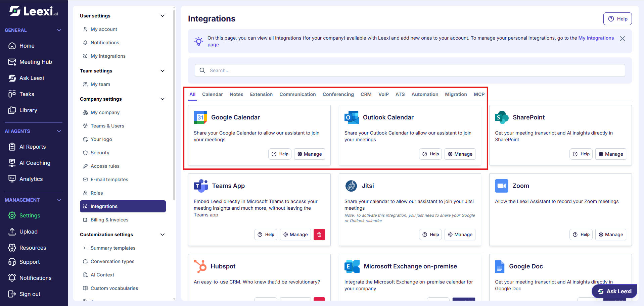Open the AI Coaching icon
This screenshot has width=644, height=306.
(12, 163)
